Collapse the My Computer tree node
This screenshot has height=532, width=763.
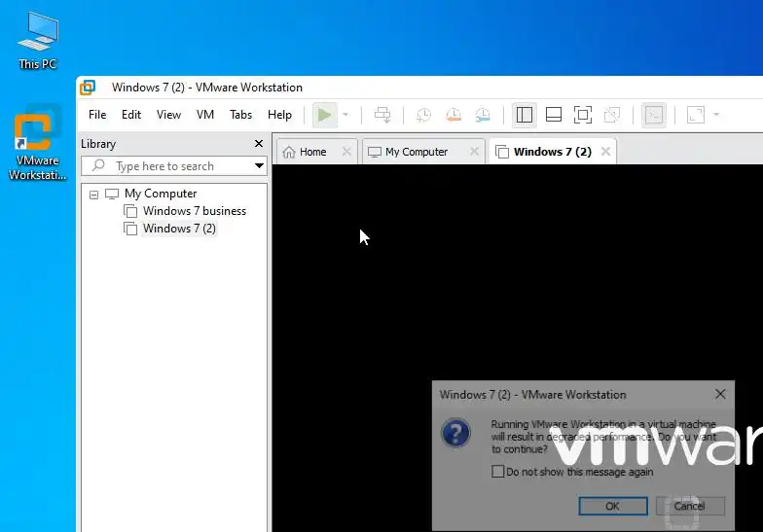[93, 195]
